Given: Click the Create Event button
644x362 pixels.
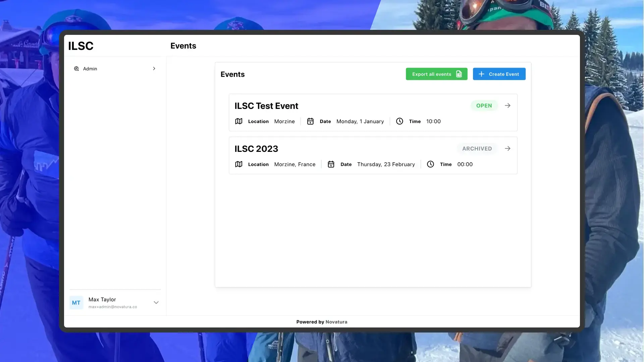Looking at the screenshot, I should pyautogui.click(x=499, y=74).
